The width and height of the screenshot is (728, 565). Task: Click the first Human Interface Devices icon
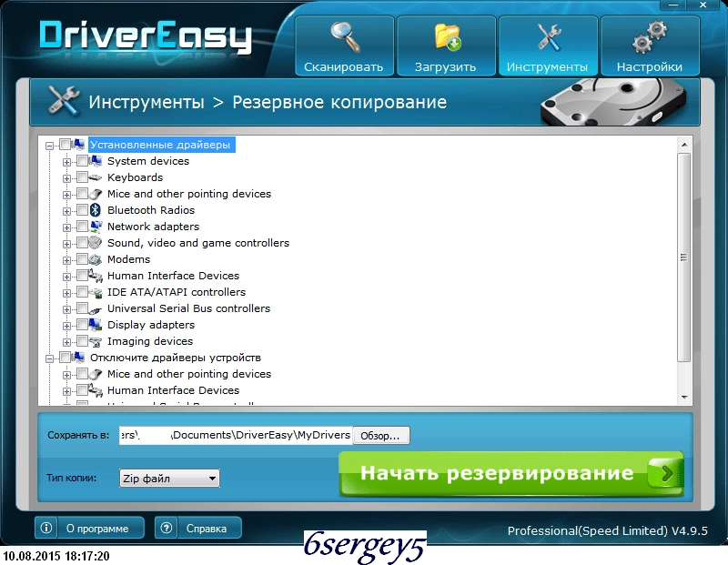[x=96, y=276]
